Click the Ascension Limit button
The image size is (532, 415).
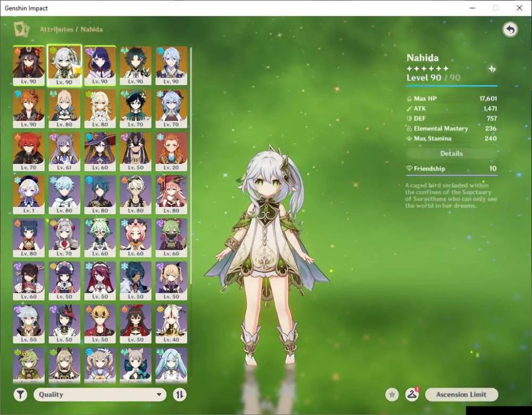(x=461, y=395)
